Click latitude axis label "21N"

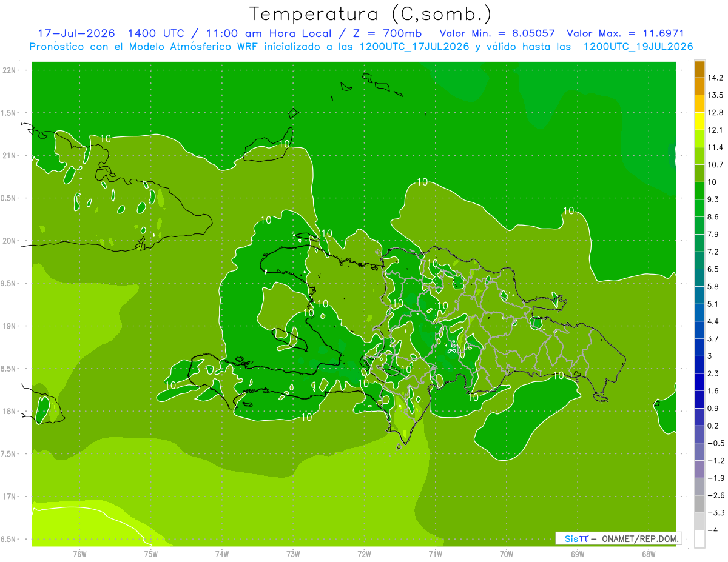point(8,155)
